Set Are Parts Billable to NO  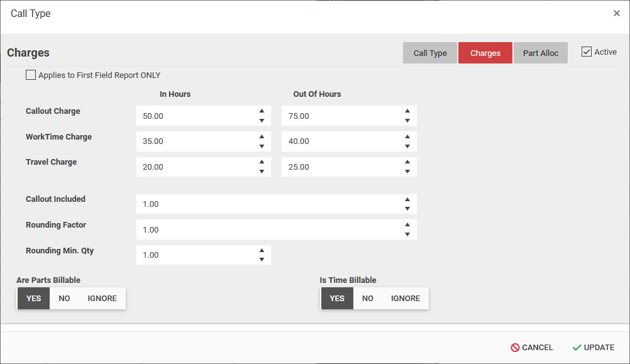pos(64,299)
